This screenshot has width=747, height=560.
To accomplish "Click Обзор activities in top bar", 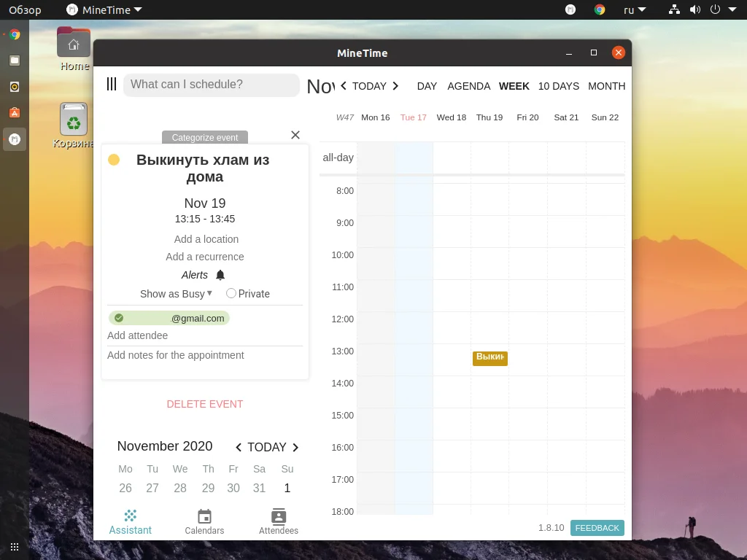I will pyautogui.click(x=25, y=9).
